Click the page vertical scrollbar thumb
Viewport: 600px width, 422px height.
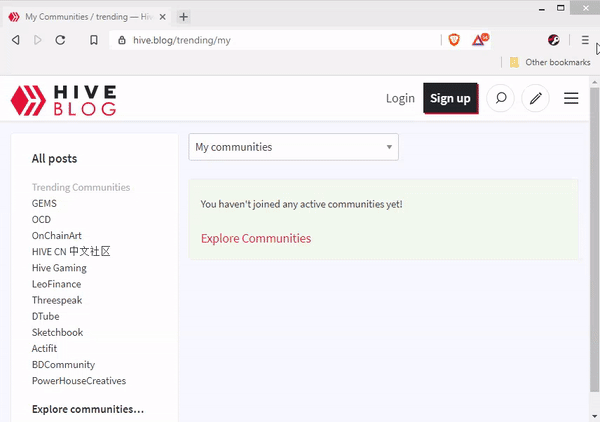click(x=594, y=240)
